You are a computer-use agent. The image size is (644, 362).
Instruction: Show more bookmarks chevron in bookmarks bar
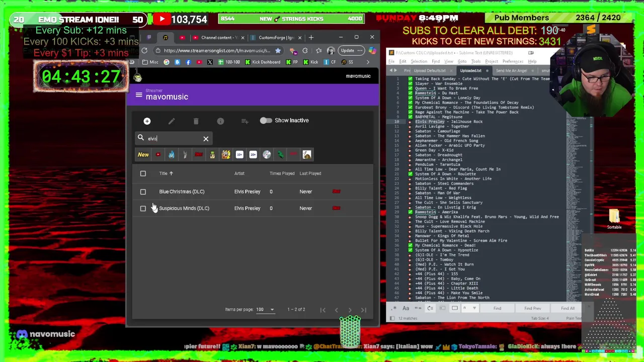coord(368,62)
